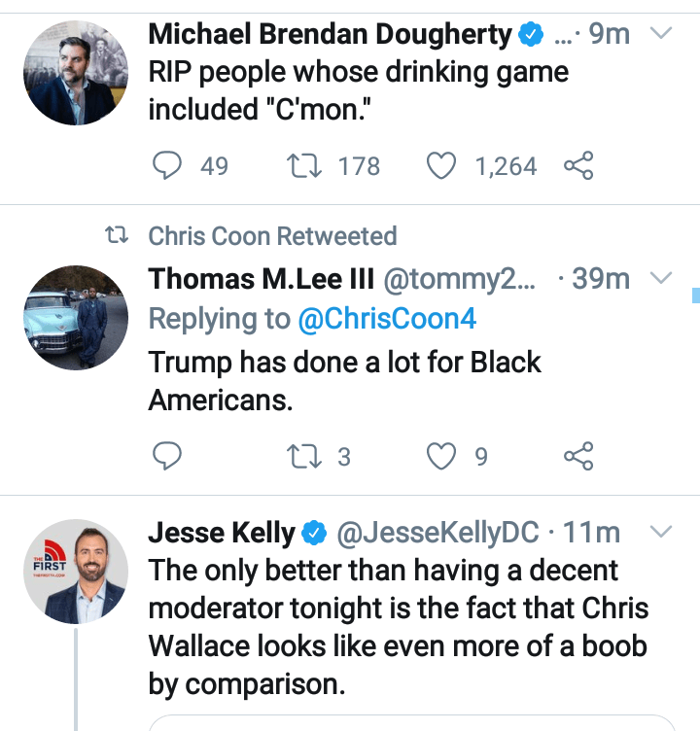Viewport: 700px width, 731px height.
Task: Reply to Michael Brendan Dougherty's tweet
Action: [x=169, y=166]
